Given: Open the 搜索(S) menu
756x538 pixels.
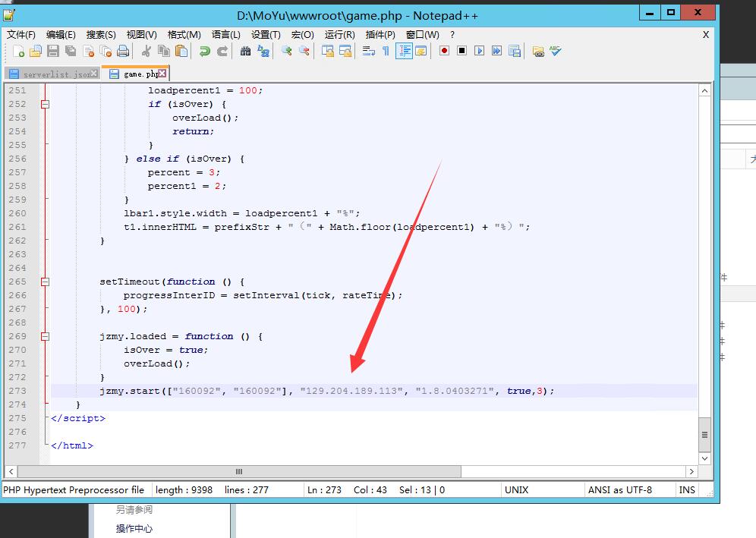Looking at the screenshot, I should click(x=101, y=34).
